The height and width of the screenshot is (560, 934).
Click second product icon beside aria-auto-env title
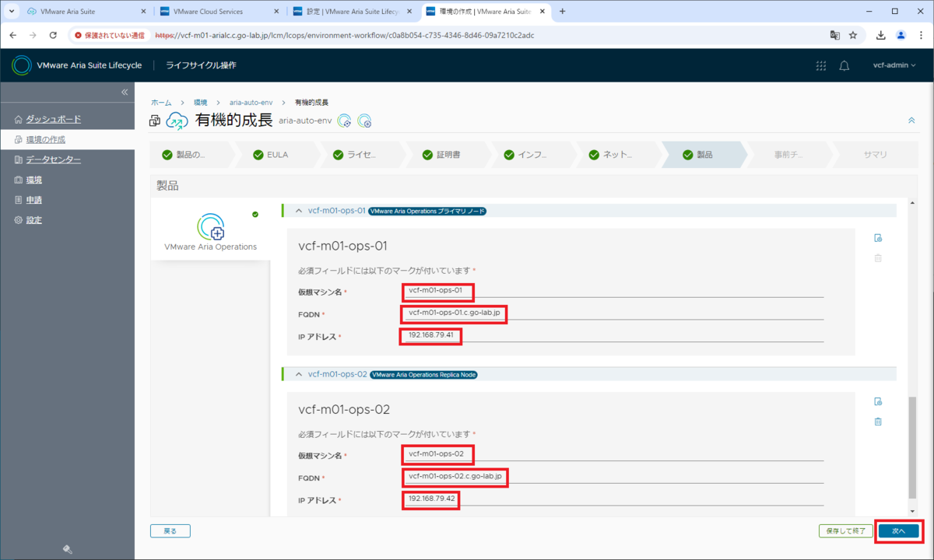(364, 121)
